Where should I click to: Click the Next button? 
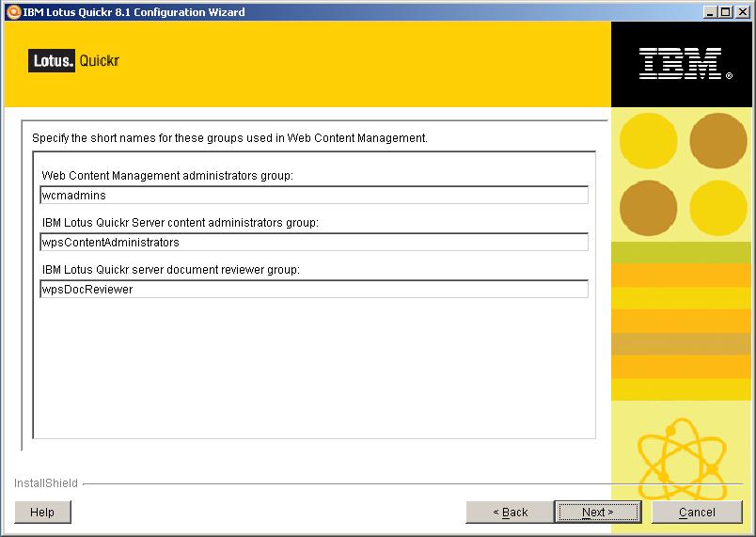[597, 512]
